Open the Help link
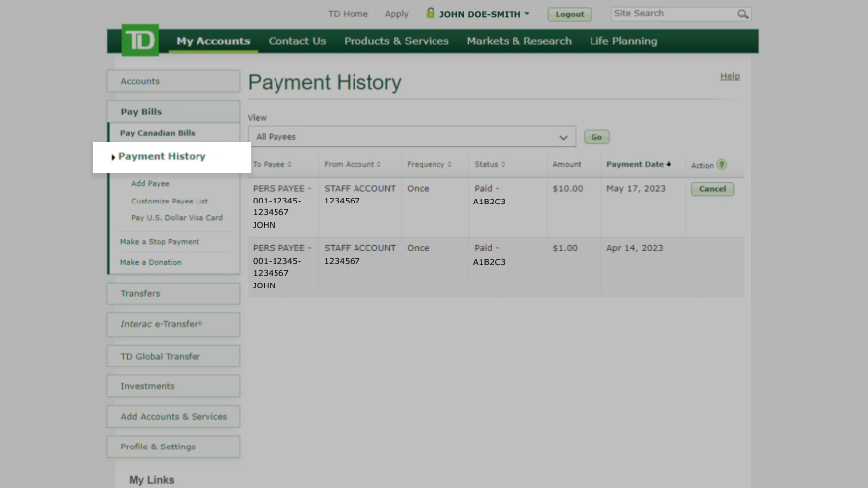This screenshot has width=868, height=488. [x=730, y=76]
